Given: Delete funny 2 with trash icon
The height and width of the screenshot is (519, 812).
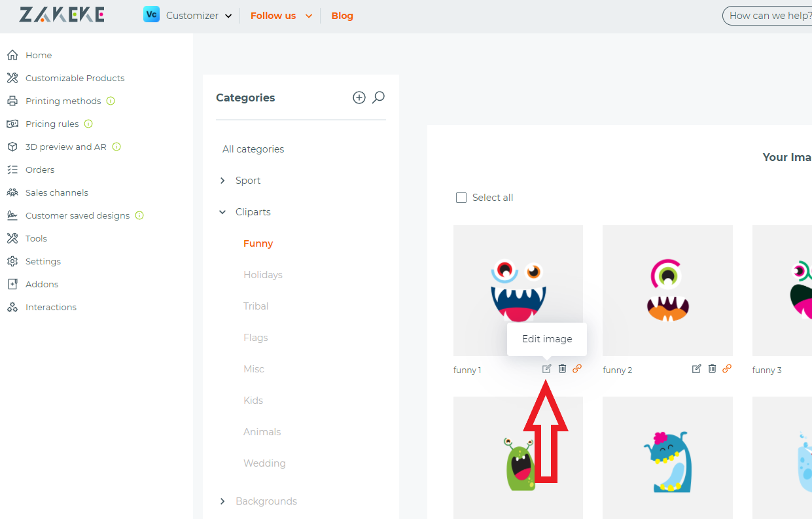Looking at the screenshot, I should 712,369.
